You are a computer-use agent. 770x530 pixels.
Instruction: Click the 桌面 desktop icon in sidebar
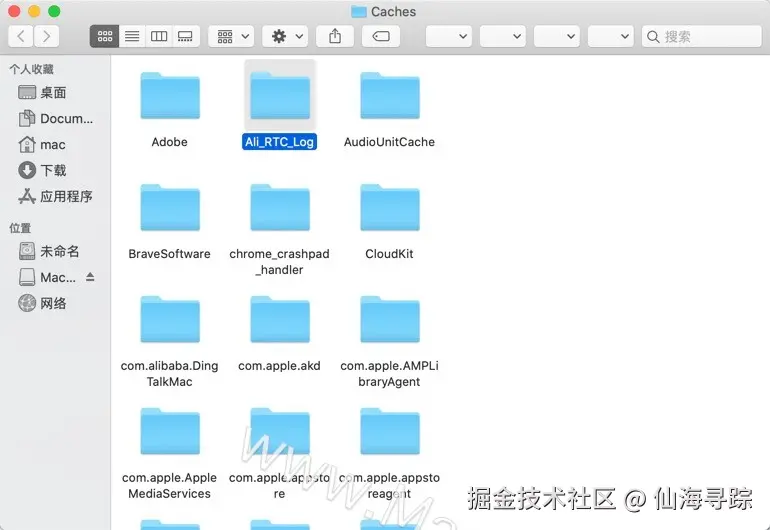[x=27, y=92]
